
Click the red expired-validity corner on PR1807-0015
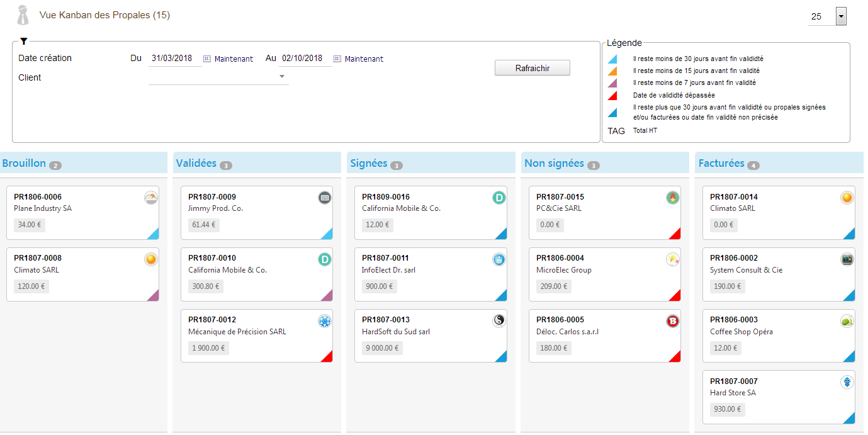point(675,234)
